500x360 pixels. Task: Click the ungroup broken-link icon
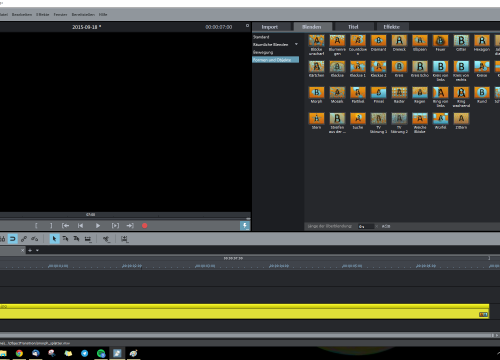pos(35,239)
